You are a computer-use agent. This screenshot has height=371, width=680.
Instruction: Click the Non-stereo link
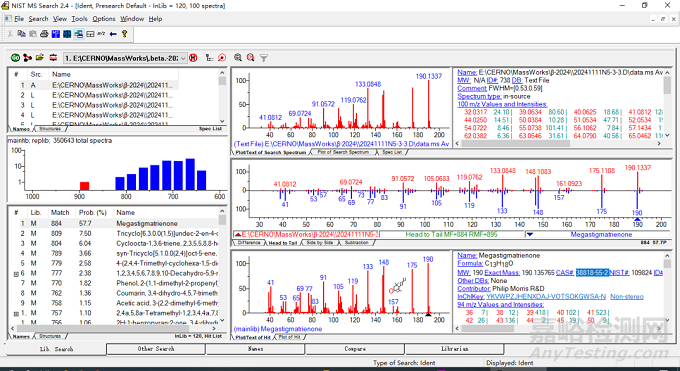[x=627, y=296]
